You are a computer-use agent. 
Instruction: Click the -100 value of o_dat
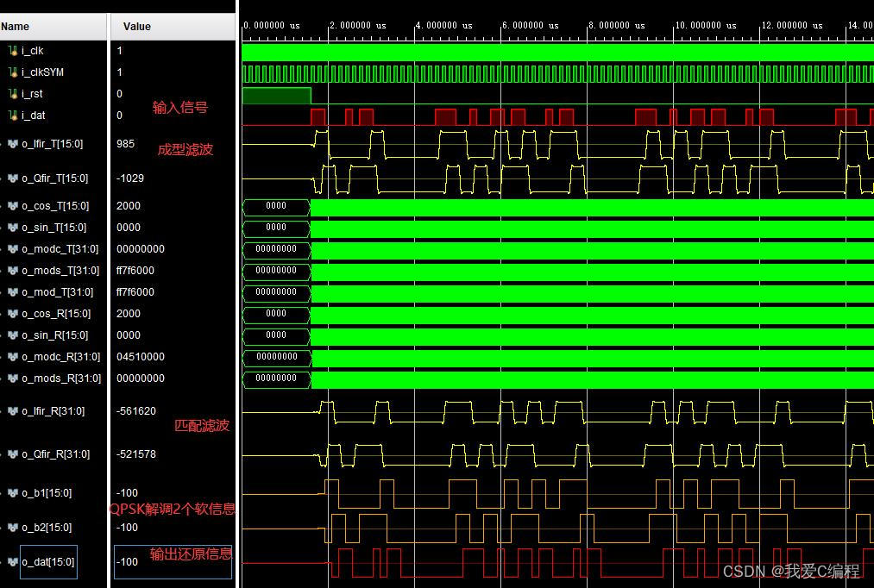click(128, 562)
